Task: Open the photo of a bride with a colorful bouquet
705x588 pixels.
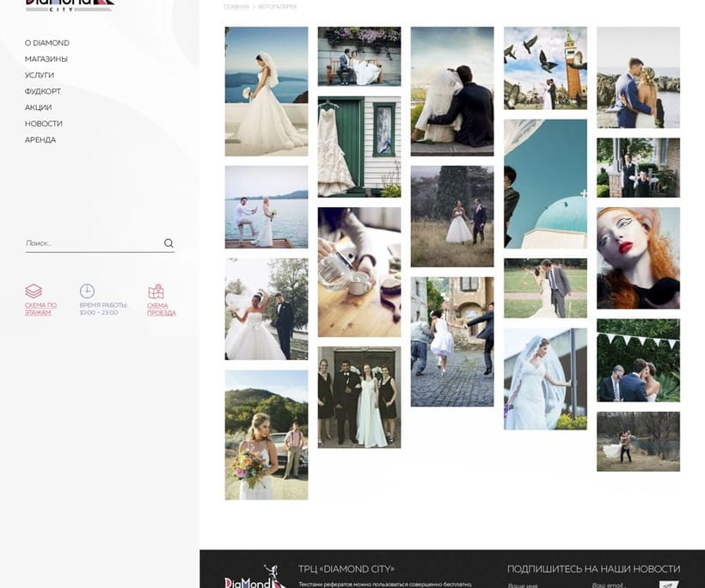Action: click(x=267, y=435)
